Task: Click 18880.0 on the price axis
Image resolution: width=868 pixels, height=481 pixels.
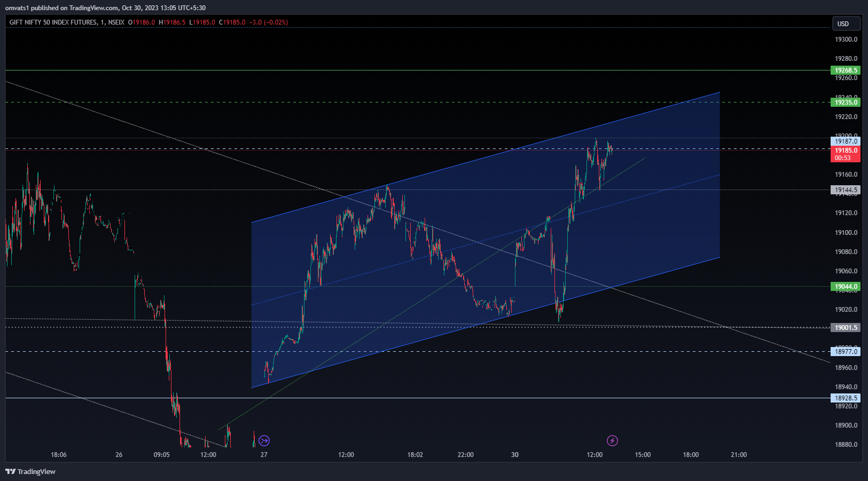Action: coord(846,445)
